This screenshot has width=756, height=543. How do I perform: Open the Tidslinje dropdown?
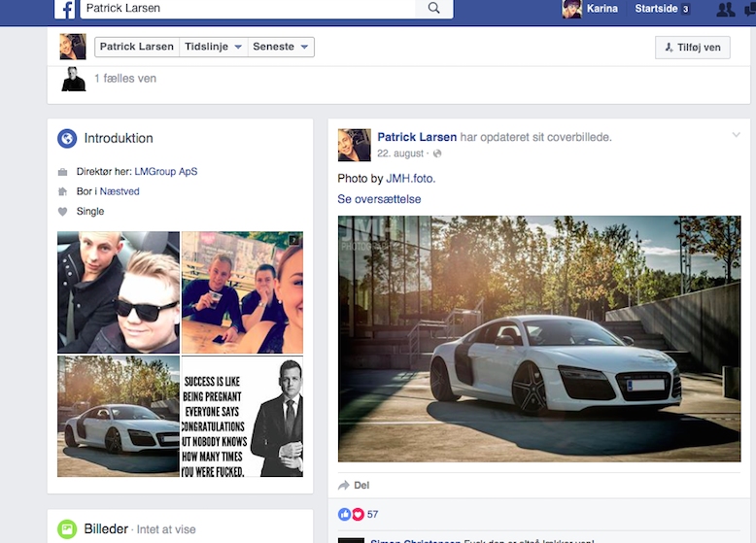tap(213, 47)
